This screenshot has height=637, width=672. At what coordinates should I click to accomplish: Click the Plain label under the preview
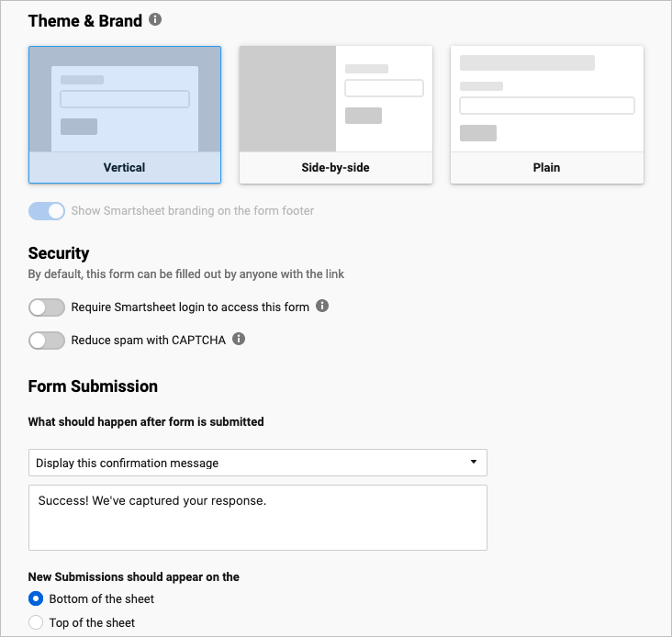(x=546, y=168)
